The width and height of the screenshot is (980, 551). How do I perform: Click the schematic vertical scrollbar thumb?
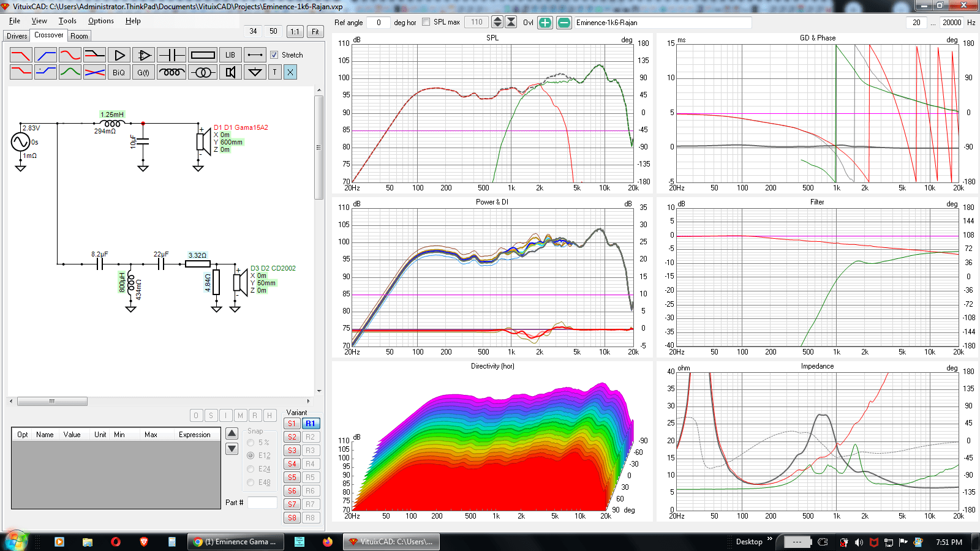point(319,147)
